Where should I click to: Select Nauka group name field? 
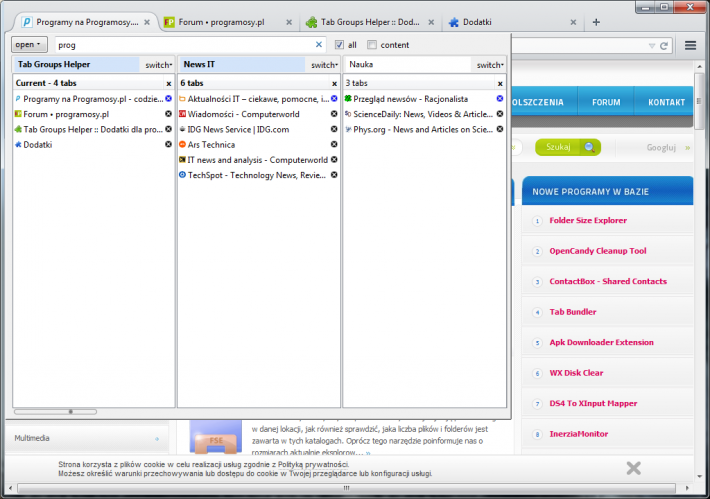click(408, 64)
